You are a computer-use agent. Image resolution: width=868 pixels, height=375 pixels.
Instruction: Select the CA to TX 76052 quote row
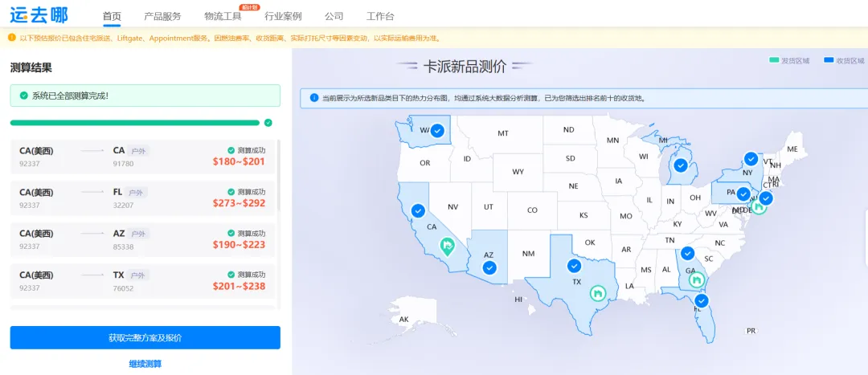[142, 281]
